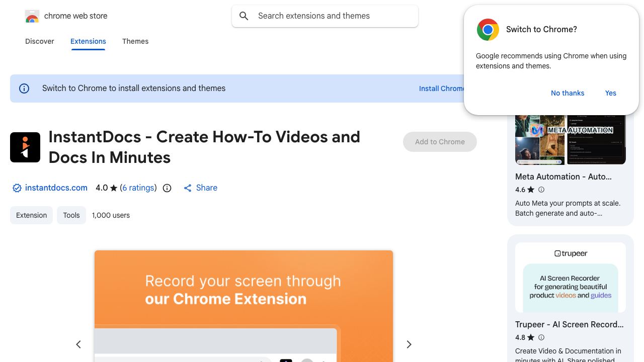Click the Share icon
Viewport: 644px width, 362px height.
coord(188,188)
